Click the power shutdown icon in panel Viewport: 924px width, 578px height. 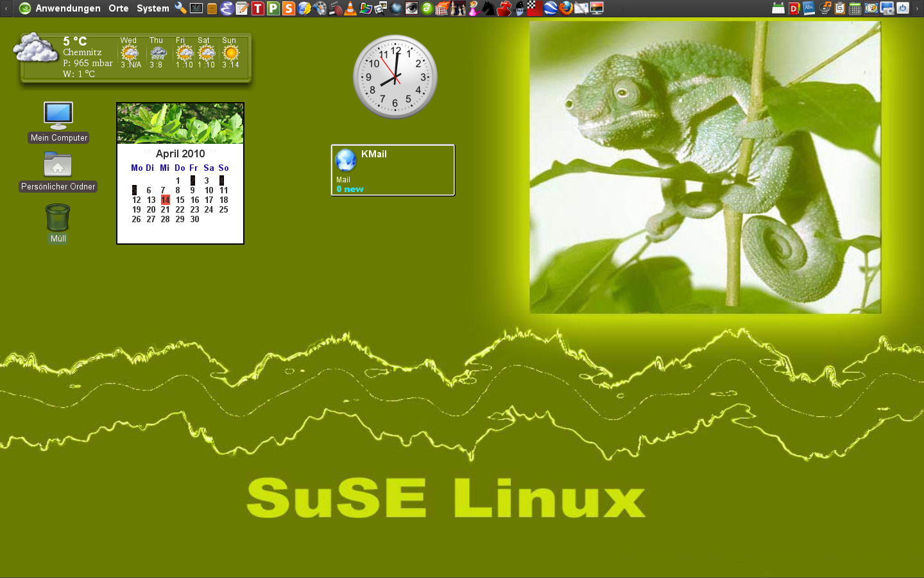(903, 8)
